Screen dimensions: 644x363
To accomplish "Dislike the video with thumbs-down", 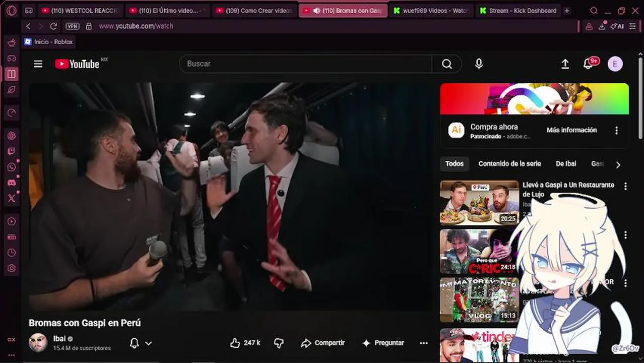I will (x=279, y=343).
